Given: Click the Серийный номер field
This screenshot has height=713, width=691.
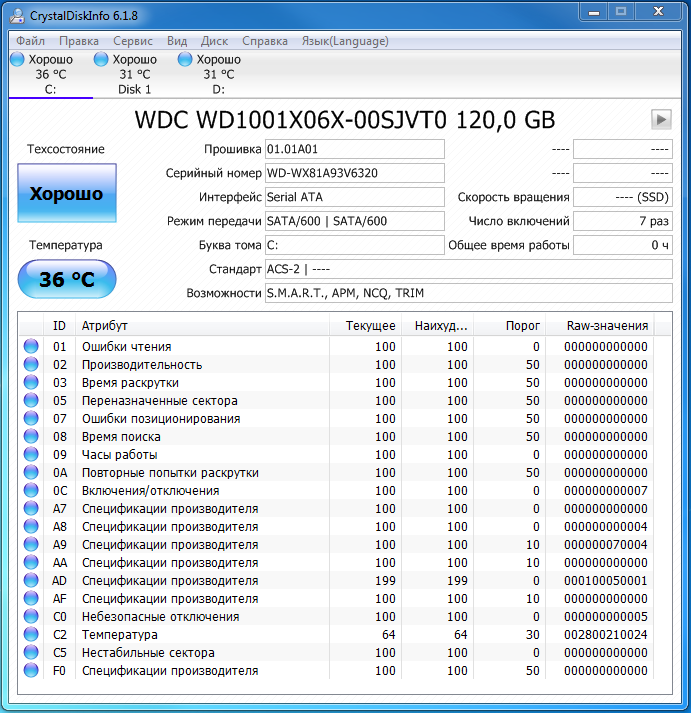Looking at the screenshot, I should pos(355,173).
